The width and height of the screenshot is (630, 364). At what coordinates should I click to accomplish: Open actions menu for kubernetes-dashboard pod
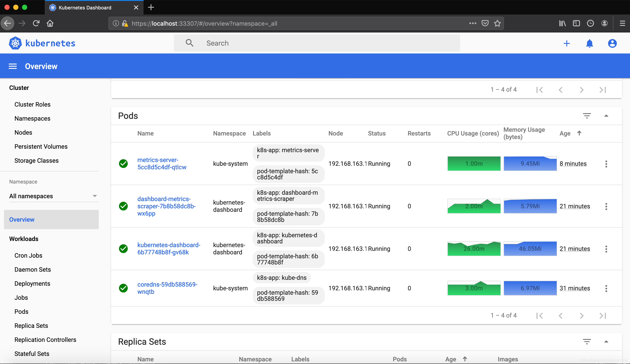[606, 249]
